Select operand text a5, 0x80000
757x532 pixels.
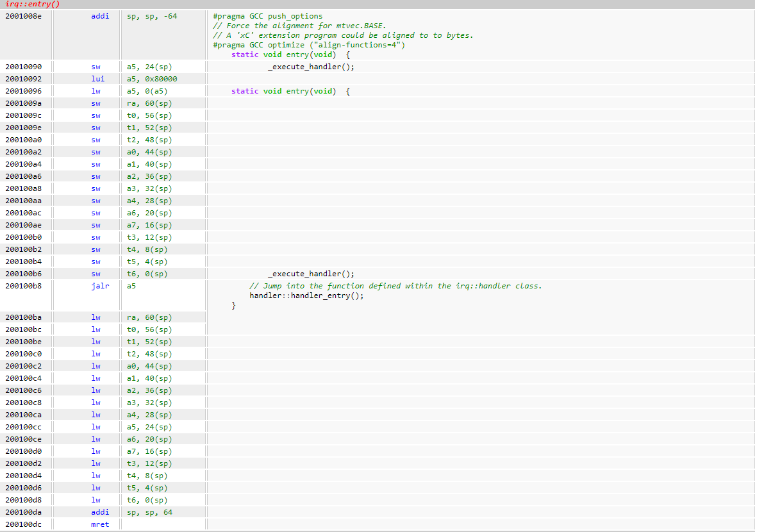click(x=152, y=79)
